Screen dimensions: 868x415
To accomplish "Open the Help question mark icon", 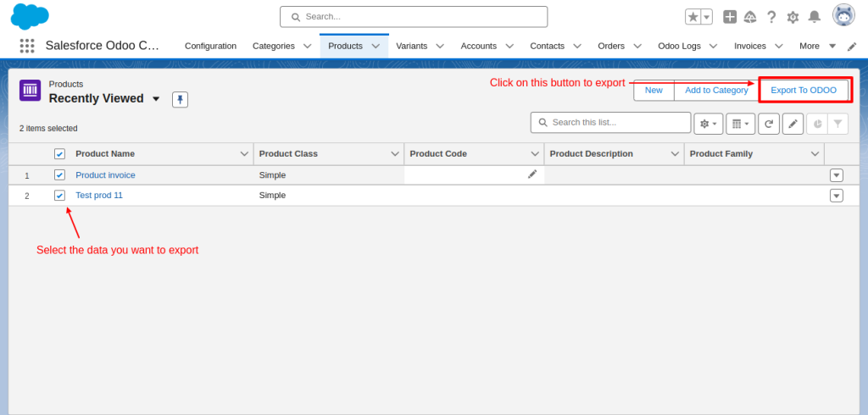I will tap(771, 17).
